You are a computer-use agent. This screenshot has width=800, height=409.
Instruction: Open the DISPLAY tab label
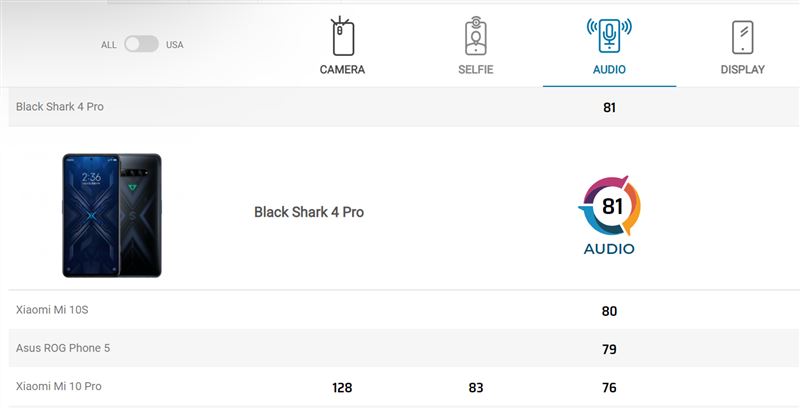click(742, 70)
